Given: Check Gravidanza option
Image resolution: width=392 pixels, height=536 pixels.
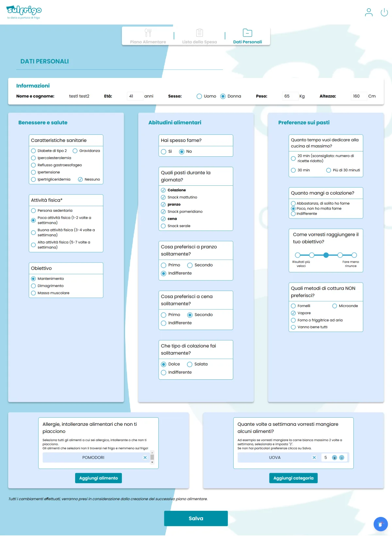Looking at the screenshot, I should [x=75, y=151].
